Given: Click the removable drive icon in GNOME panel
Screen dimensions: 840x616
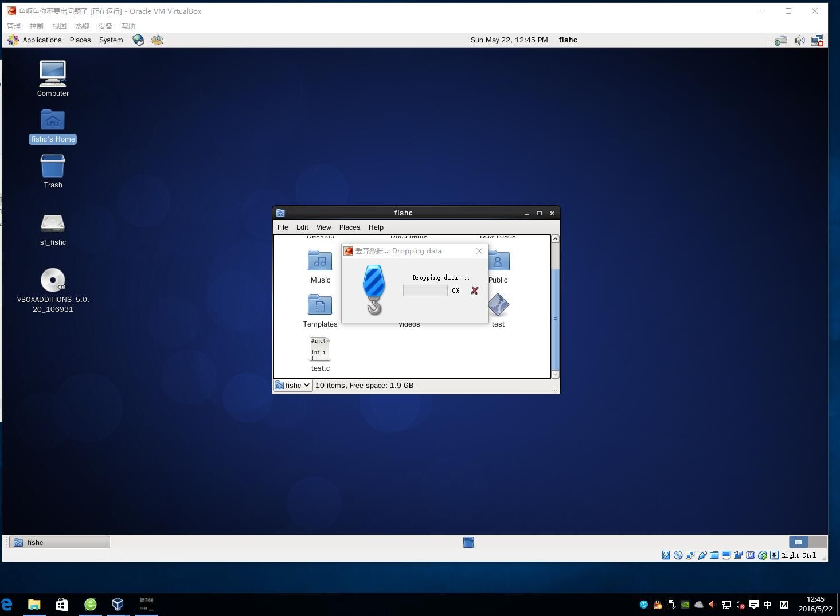Looking at the screenshot, I should pos(781,40).
